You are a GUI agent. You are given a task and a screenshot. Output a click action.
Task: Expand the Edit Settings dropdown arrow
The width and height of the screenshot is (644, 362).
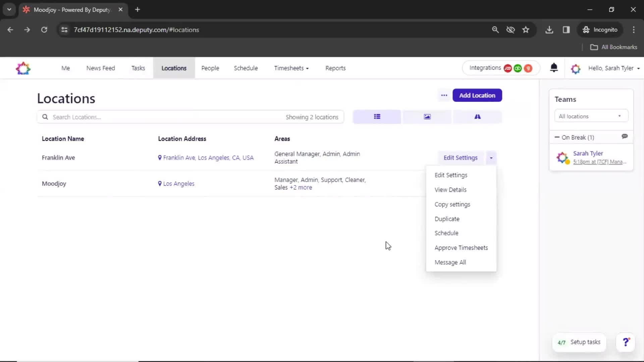[x=491, y=157]
